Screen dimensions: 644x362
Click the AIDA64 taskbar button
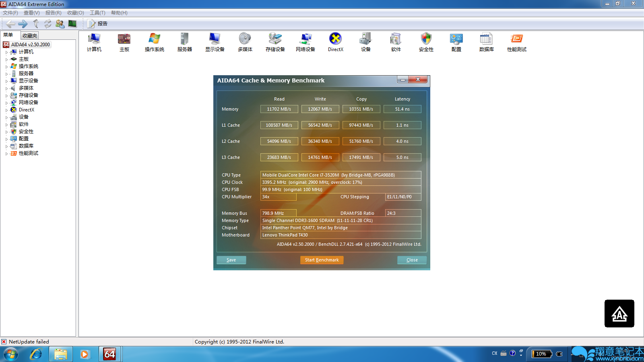tap(109, 354)
